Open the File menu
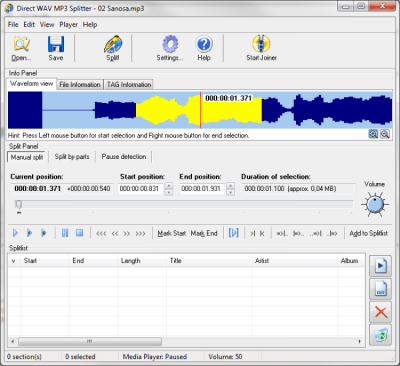The image size is (400, 366). (13, 25)
